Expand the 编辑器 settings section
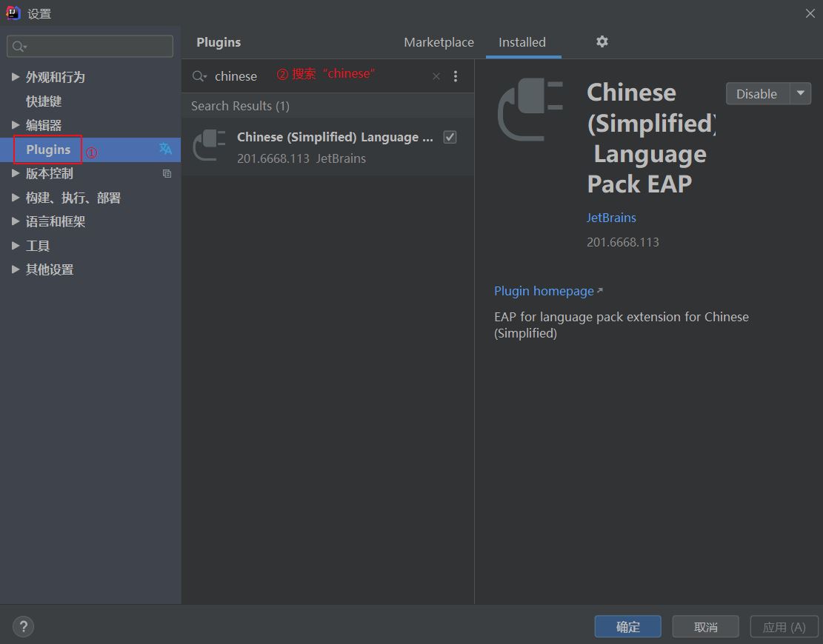The image size is (823, 644). 16,125
